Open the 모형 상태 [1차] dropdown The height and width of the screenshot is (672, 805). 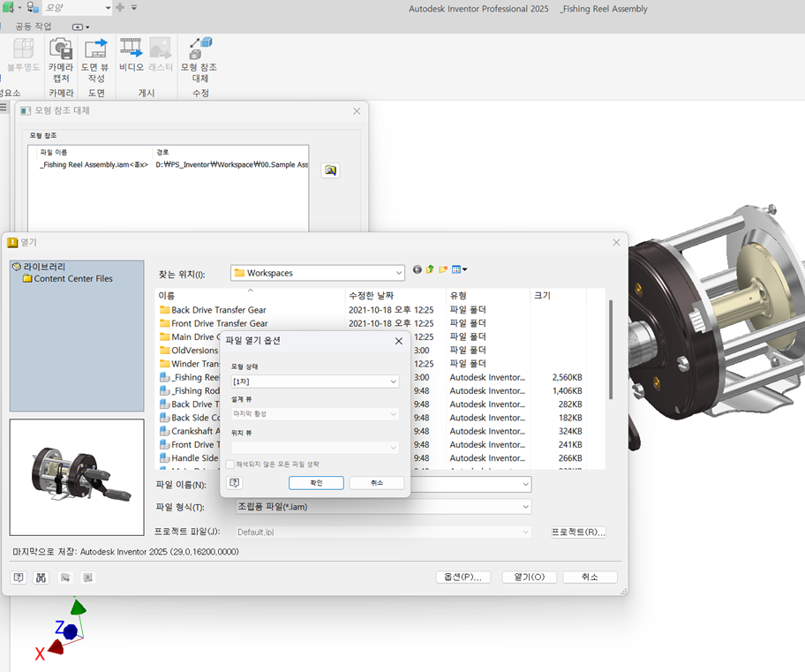315,381
